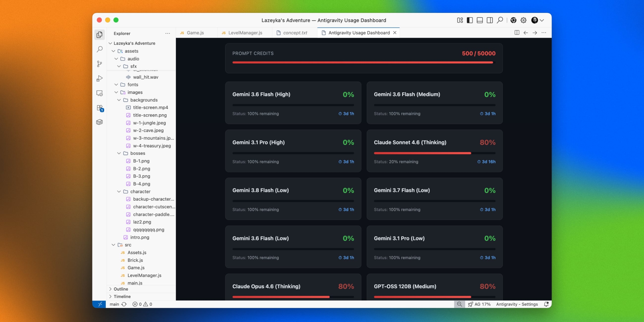Navigate forward with the right arrow
Image resolution: width=644 pixels, height=322 pixels.
[x=535, y=33]
